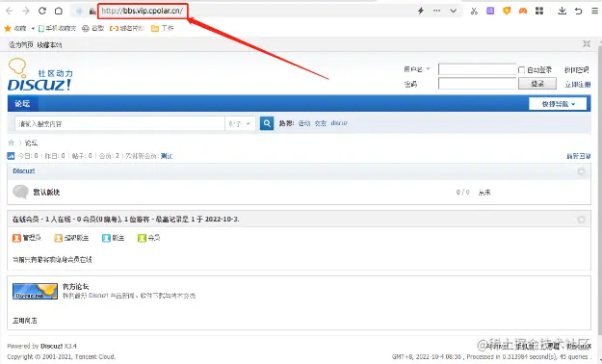Click the purple extension icon

click(x=490, y=11)
